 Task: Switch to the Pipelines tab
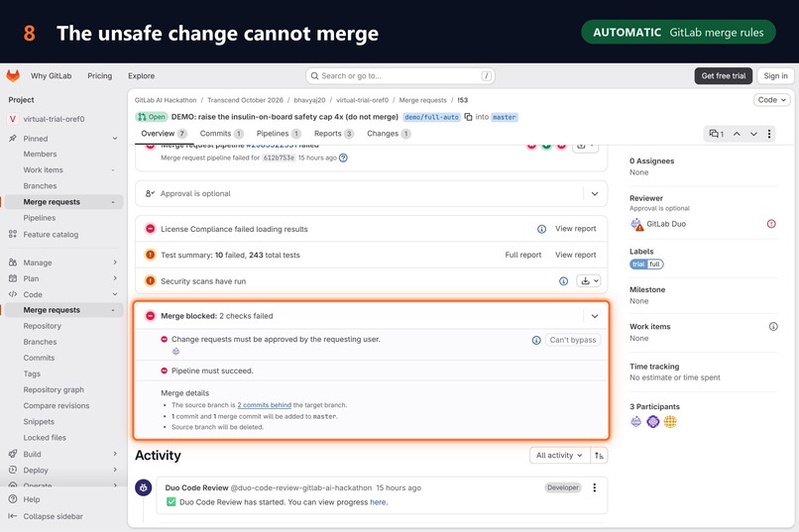click(279, 134)
